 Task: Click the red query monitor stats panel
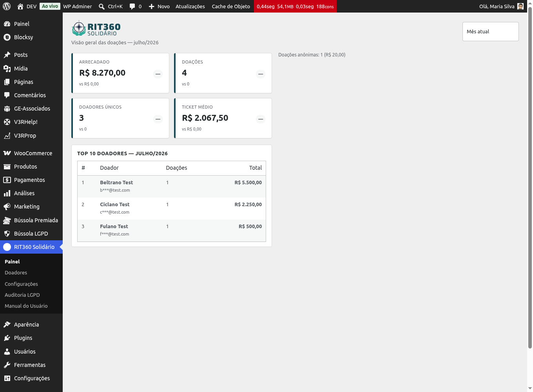(295, 6)
